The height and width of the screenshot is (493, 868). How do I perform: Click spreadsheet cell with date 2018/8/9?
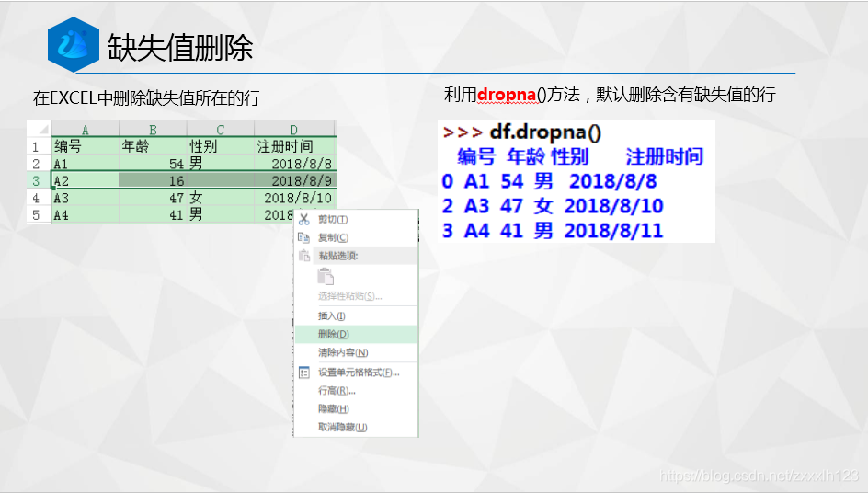(x=294, y=180)
